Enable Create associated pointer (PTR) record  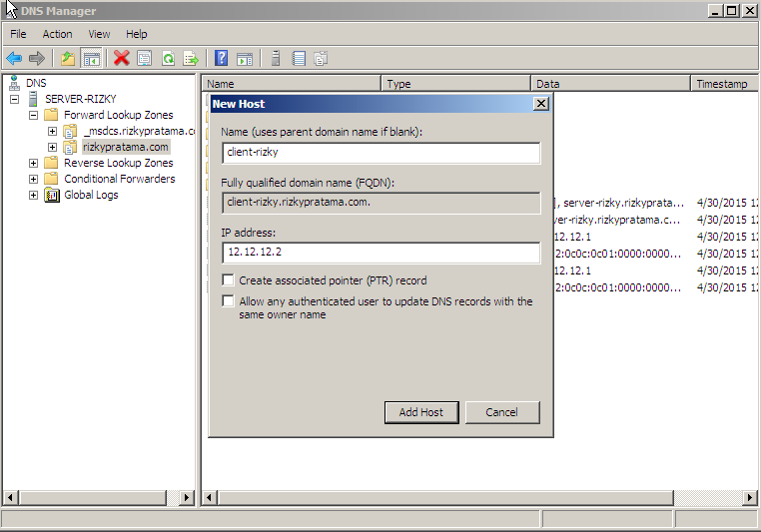[x=228, y=280]
